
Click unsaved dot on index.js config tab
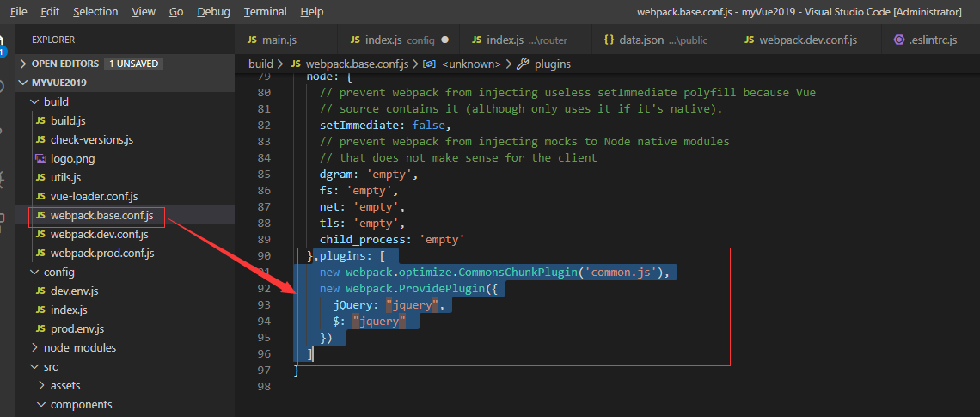pos(444,40)
